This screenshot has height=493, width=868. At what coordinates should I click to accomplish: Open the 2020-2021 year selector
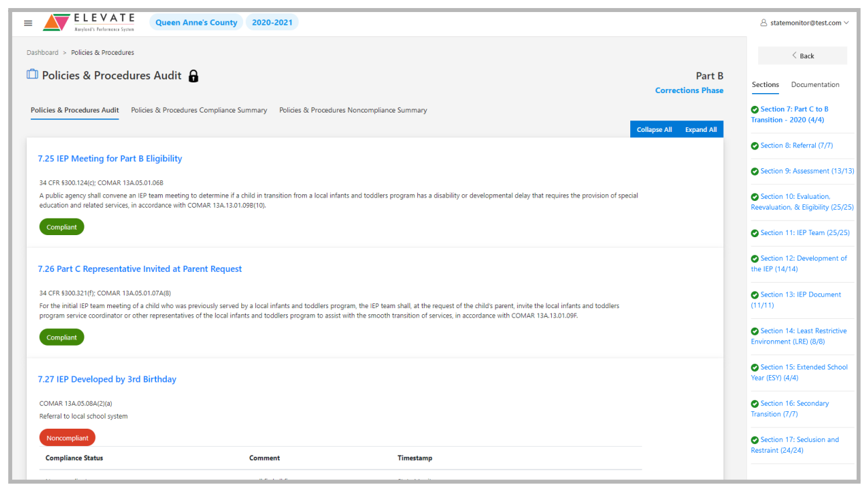coord(272,23)
